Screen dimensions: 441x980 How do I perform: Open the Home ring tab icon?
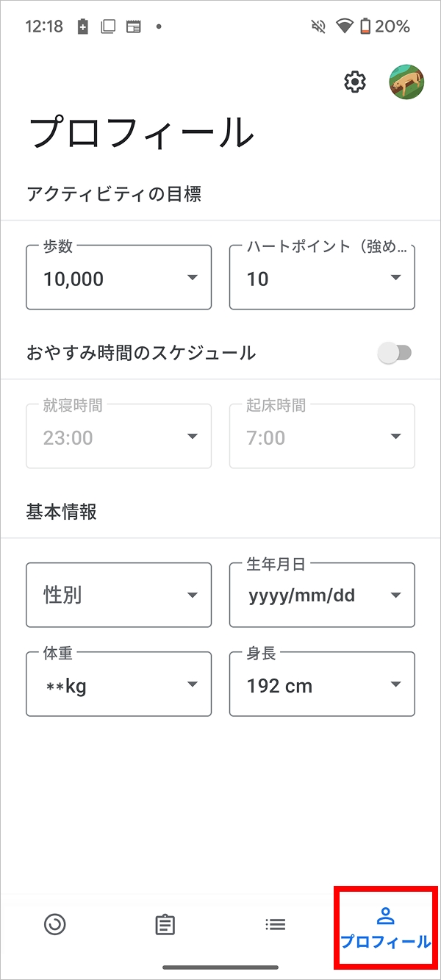[x=55, y=924]
